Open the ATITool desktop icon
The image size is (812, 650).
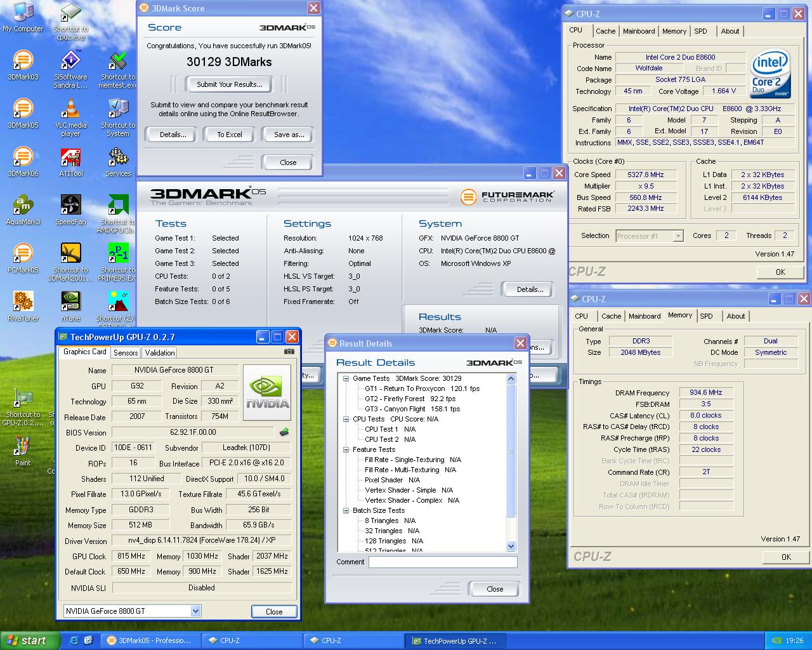(x=70, y=162)
